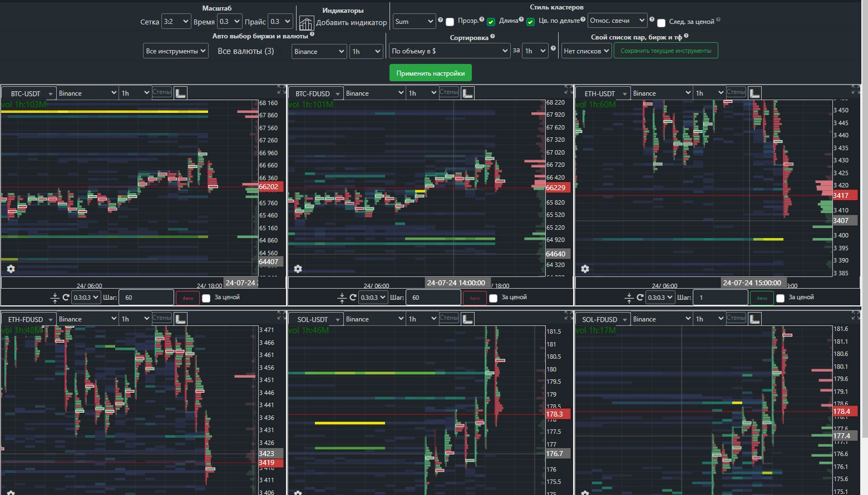The image size is (868, 495).
Task: Click refresh icon below BTC-USDT chart
Action: 66,298
